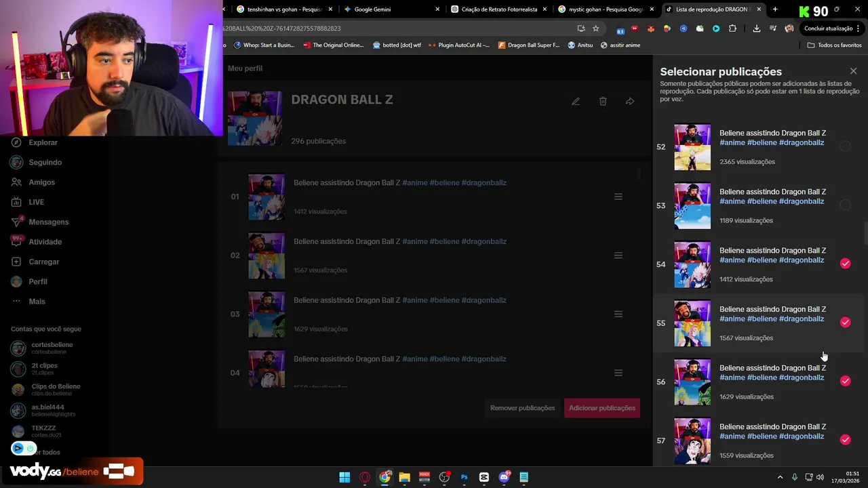Open the assitir anime bookmark
The image size is (868, 488).
tap(620, 45)
